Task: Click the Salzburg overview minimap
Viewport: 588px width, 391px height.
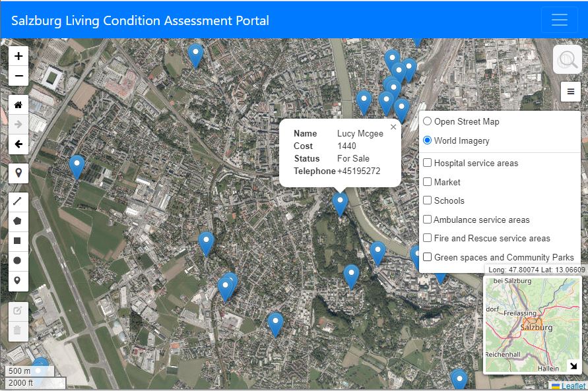Action: tap(528, 323)
